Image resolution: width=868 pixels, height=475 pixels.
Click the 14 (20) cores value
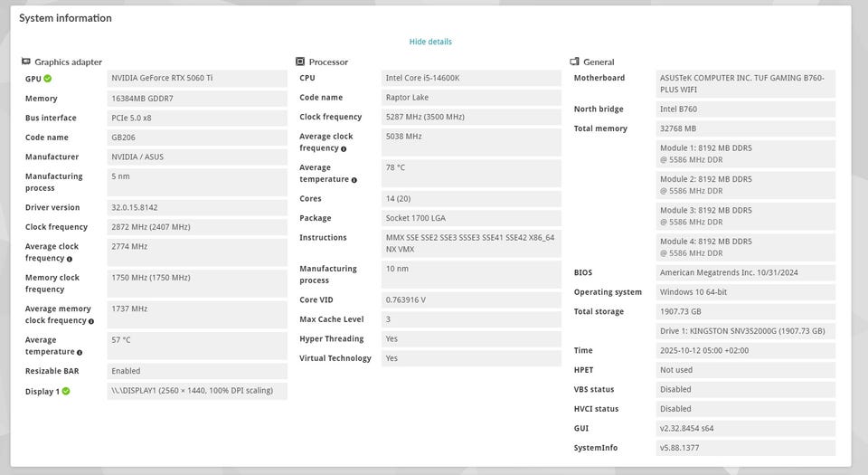point(471,199)
